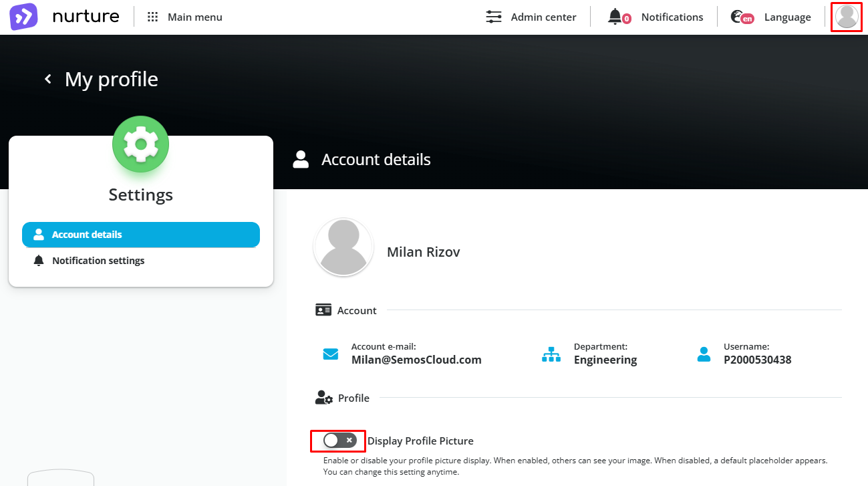The width and height of the screenshot is (868, 486).
Task: Click the green Settings gear icon
Action: click(x=140, y=144)
